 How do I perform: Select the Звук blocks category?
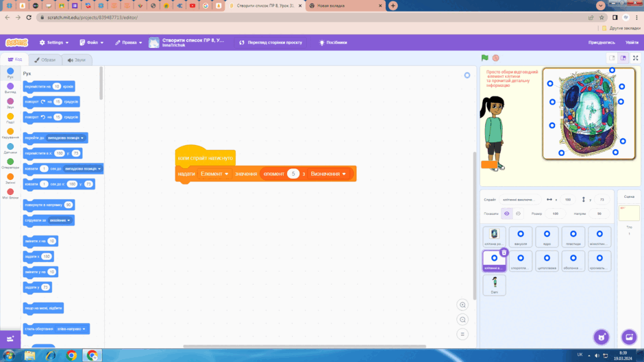(x=10, y=103)
